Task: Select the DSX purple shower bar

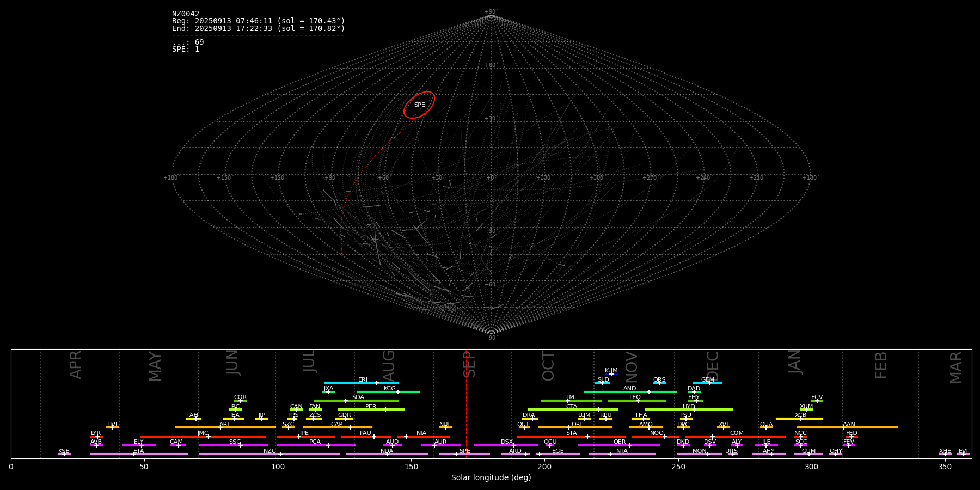Action: 506,445
